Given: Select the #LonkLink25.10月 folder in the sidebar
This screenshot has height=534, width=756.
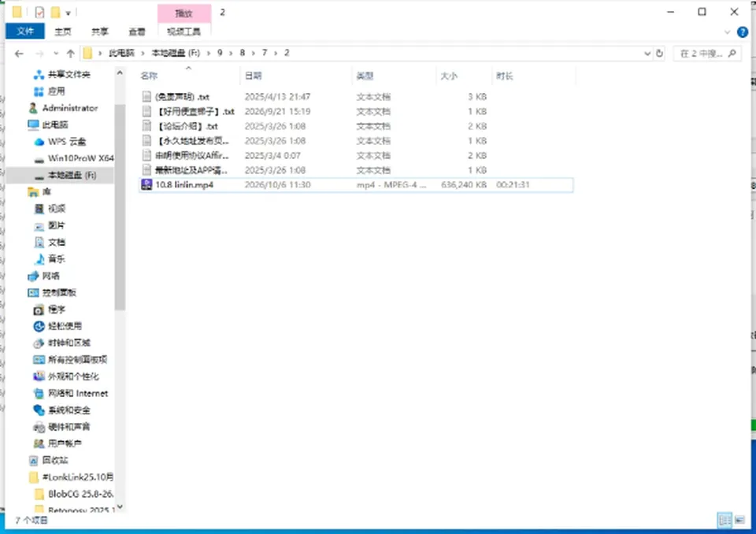Looking at the screenshot, I should click(x=78, y=477).
